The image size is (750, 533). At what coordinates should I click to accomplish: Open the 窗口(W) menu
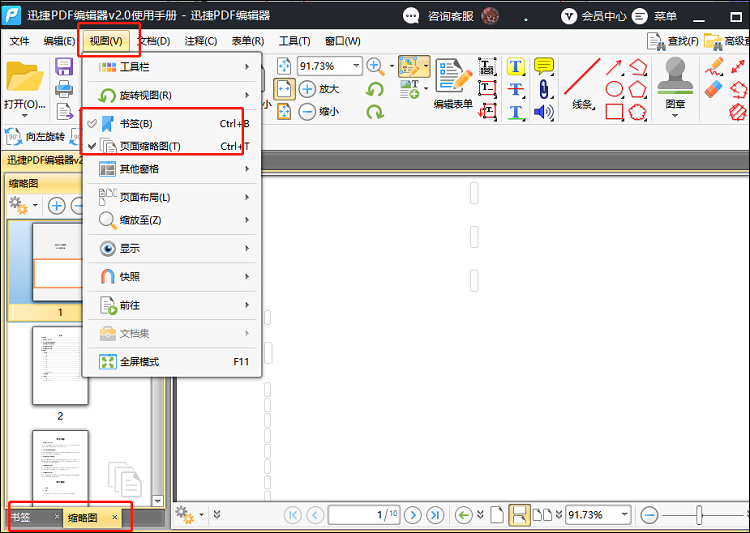point(342,41)
